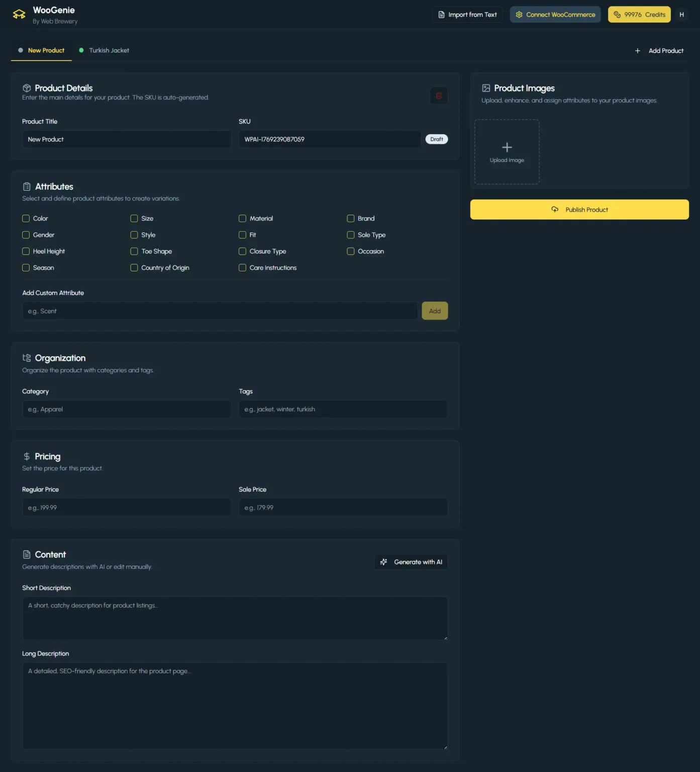Click the Draft status badge
The image size is (700, 772).
pyautogui.click(x=437, y=139)
